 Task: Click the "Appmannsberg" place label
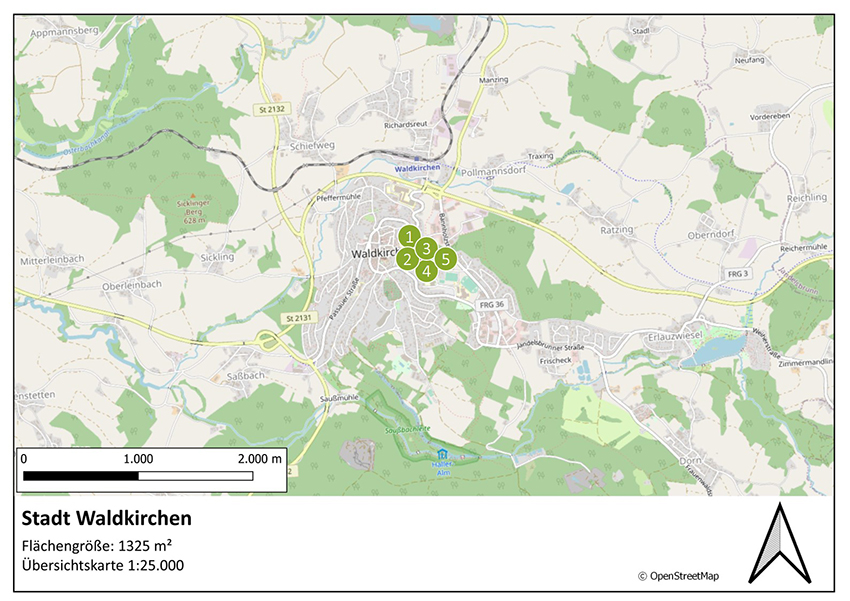click(x=65, y=31)
